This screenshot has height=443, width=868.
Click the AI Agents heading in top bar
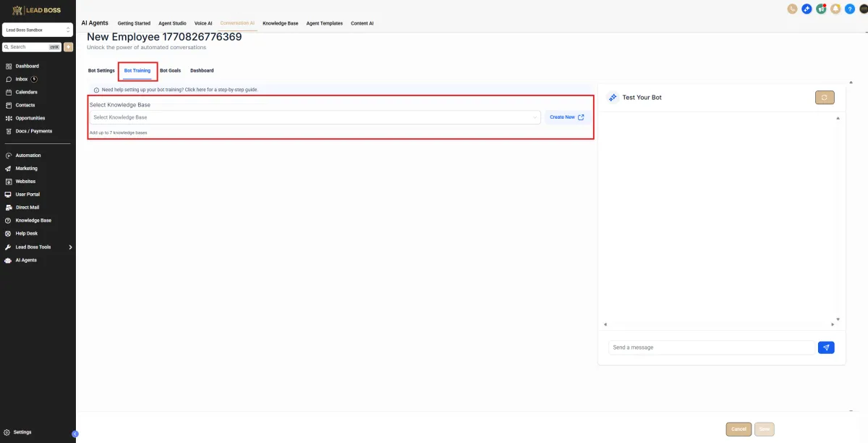(x=95, y=23)
